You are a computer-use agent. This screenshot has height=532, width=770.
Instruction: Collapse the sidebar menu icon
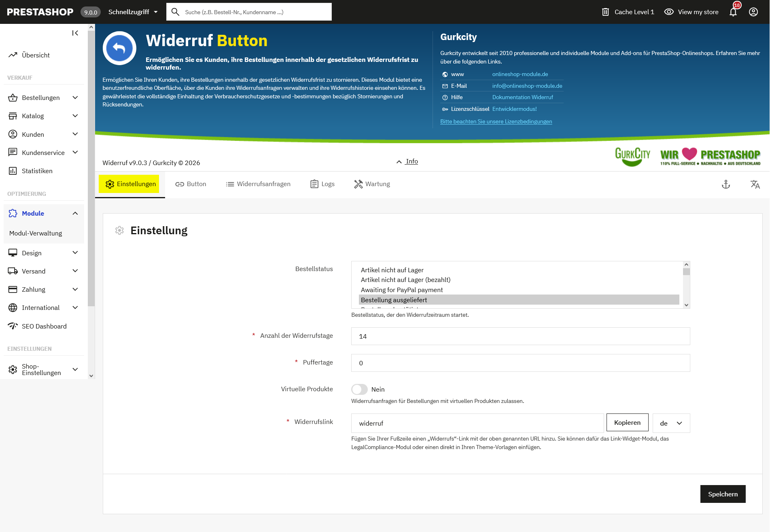[x=75, y=33]
